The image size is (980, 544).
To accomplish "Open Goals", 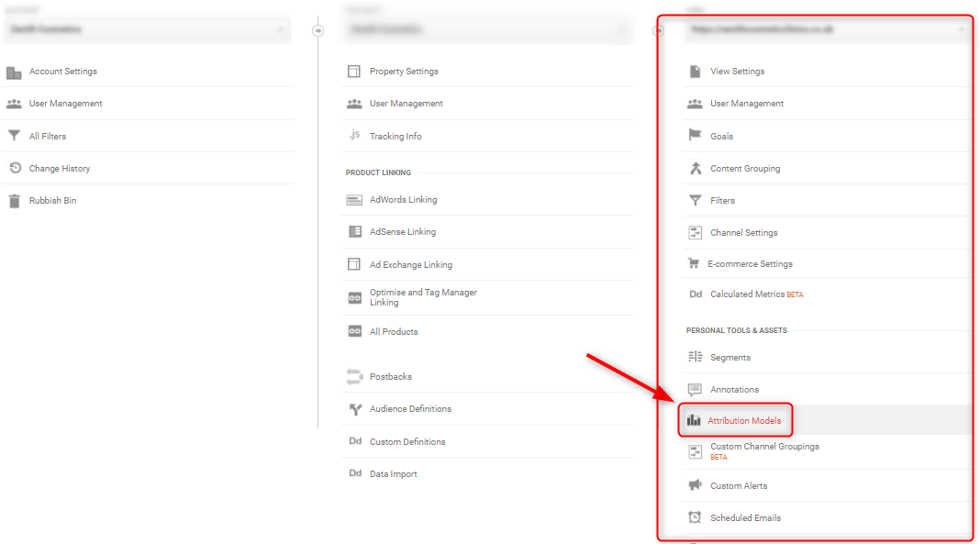I will [722, 136].
